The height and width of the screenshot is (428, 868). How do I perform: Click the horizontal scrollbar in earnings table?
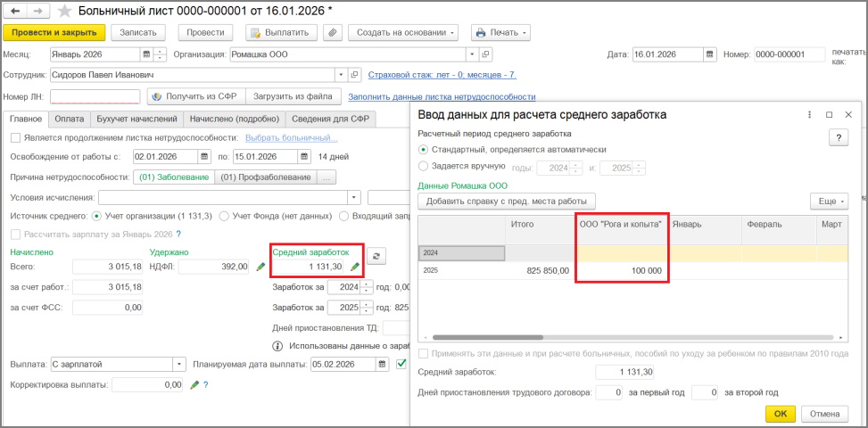[x=624, y=338]
